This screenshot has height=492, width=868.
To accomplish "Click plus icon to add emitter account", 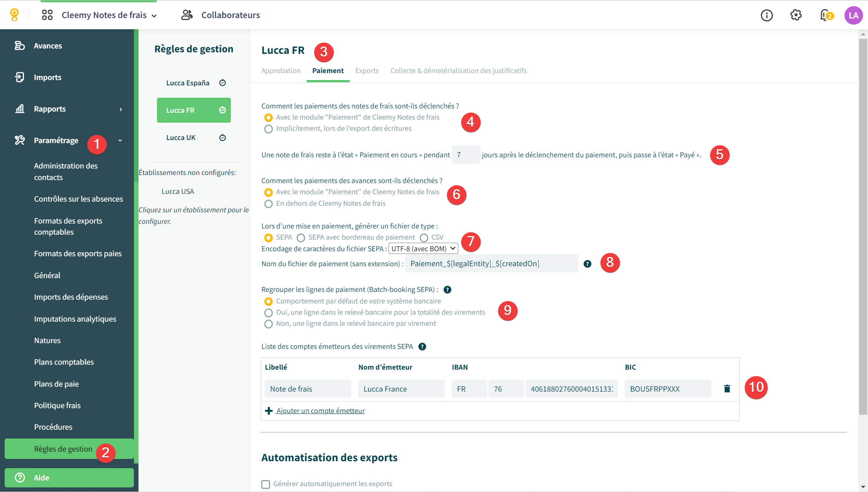I will (x=269, y=411).
